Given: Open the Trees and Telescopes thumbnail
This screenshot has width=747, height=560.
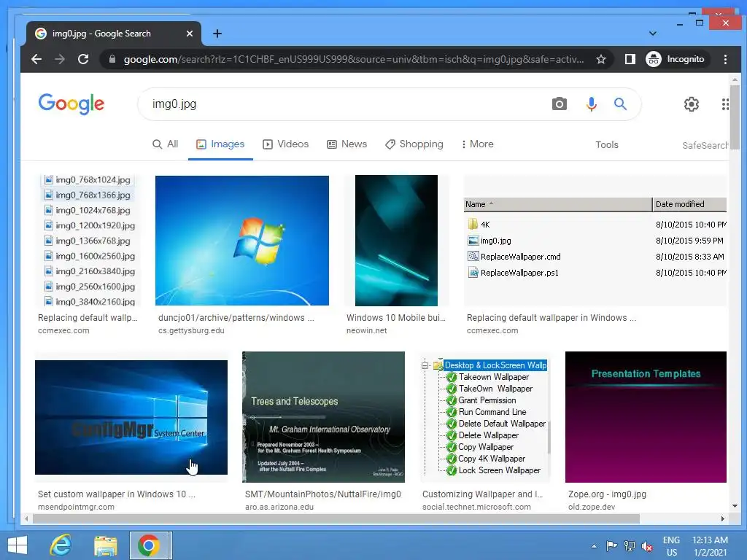Looking at the screenshot, I should click(323, 417).
